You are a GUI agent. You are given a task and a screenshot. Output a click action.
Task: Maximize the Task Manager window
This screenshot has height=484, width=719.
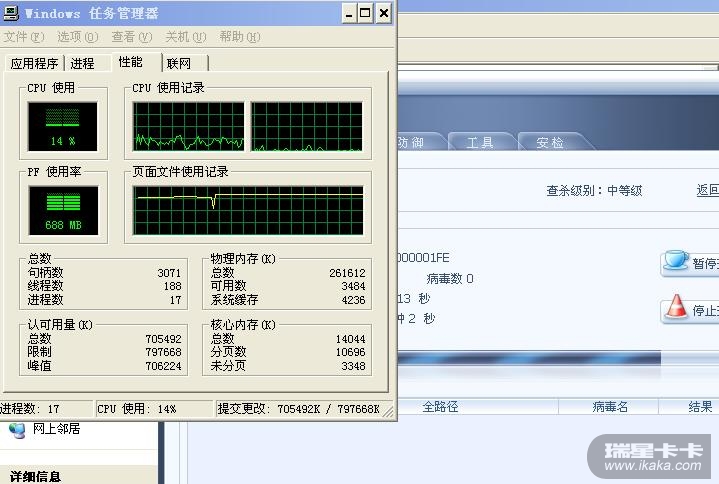365,13
